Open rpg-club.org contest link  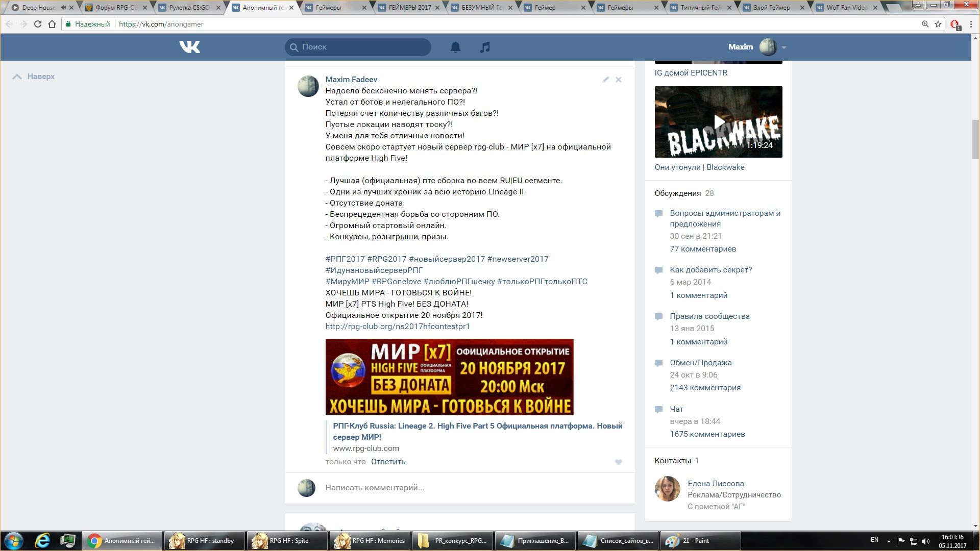(397, 327)
